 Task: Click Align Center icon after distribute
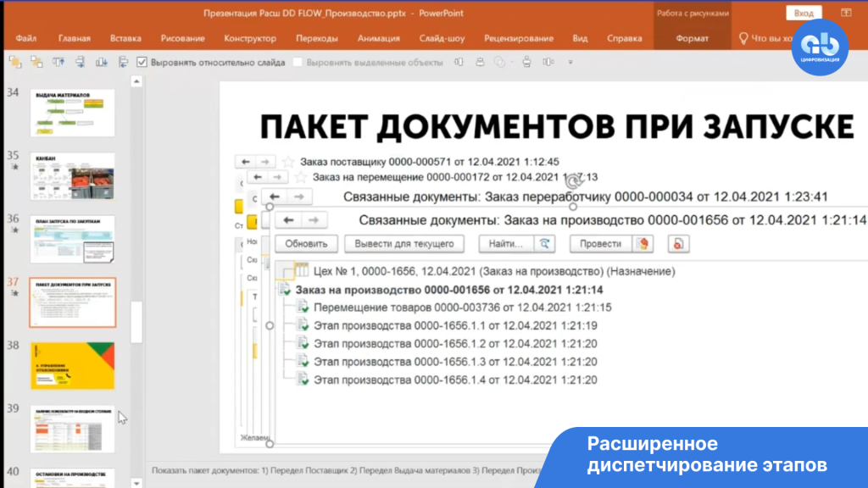(480, 62)
